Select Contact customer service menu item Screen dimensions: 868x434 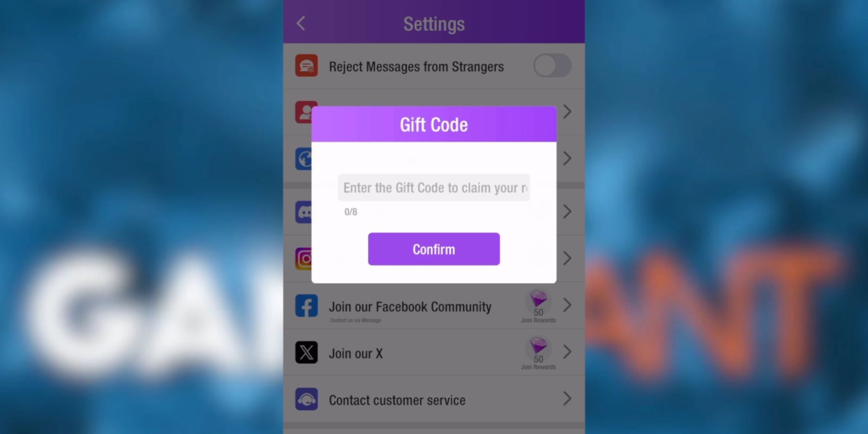[434, 400]
